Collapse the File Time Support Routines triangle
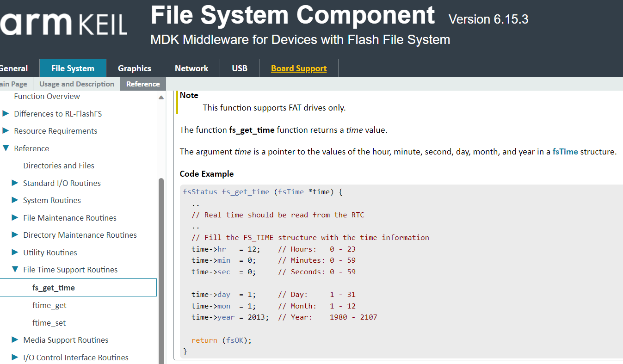Viewport: 623px width, 364px height. 14,270
